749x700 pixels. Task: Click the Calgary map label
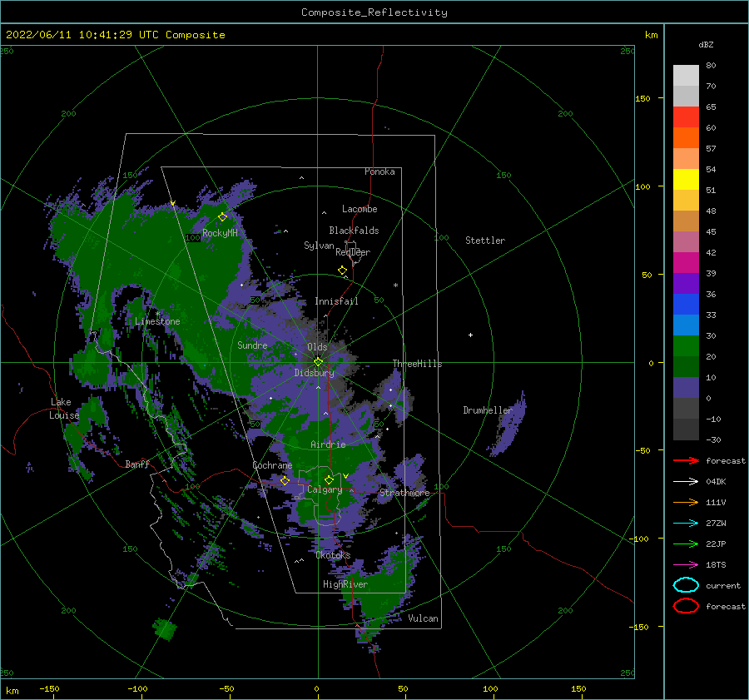325,489
